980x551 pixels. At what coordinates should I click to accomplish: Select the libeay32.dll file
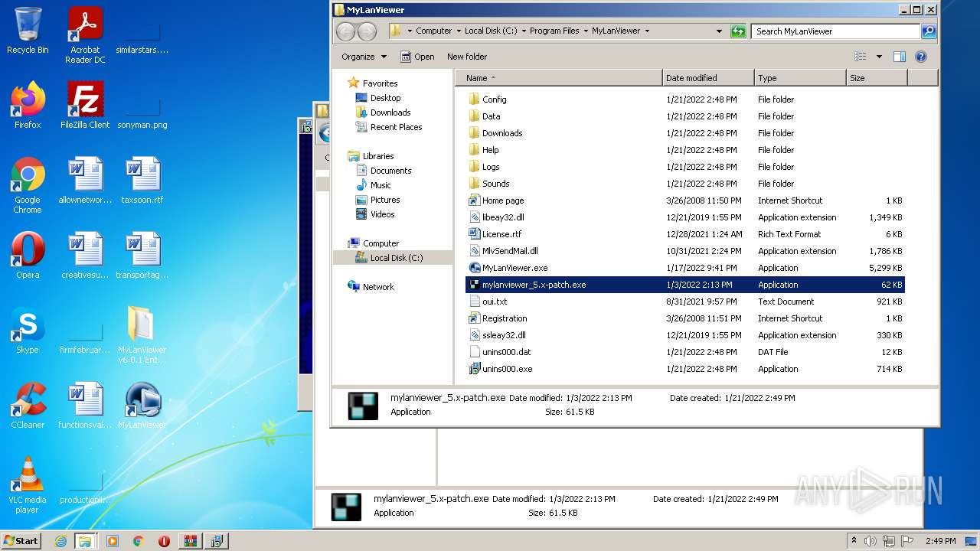click(x=496, y=217)
